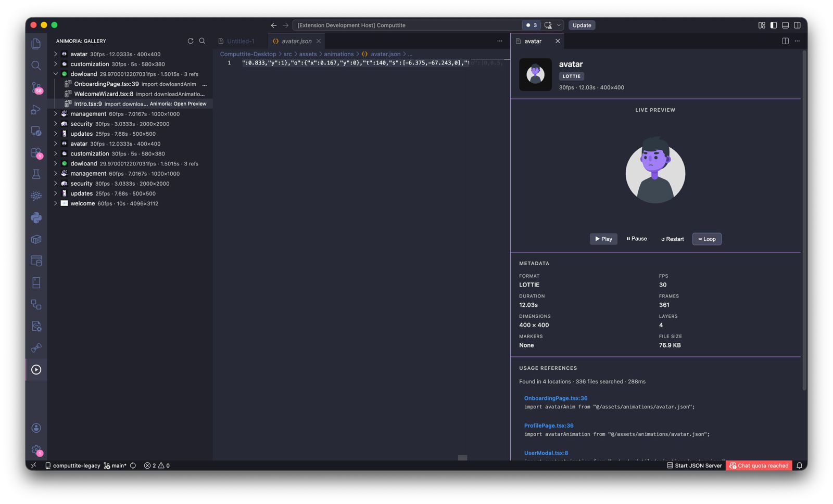Restart the avatar animation

click(x=672, y=239)
